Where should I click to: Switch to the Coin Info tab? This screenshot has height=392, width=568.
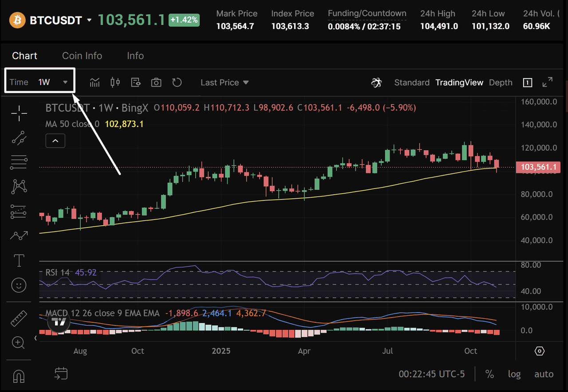pos(82,56)
